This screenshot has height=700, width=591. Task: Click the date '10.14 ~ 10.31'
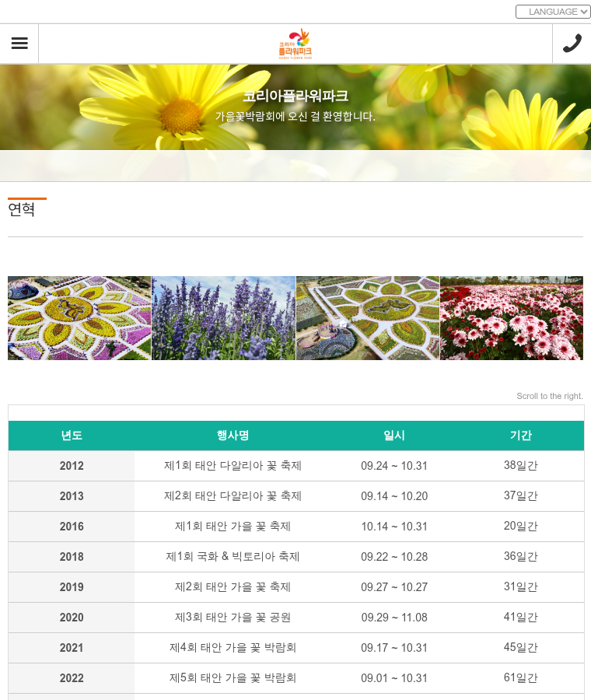pyautogui.click(x=394, y=527)
